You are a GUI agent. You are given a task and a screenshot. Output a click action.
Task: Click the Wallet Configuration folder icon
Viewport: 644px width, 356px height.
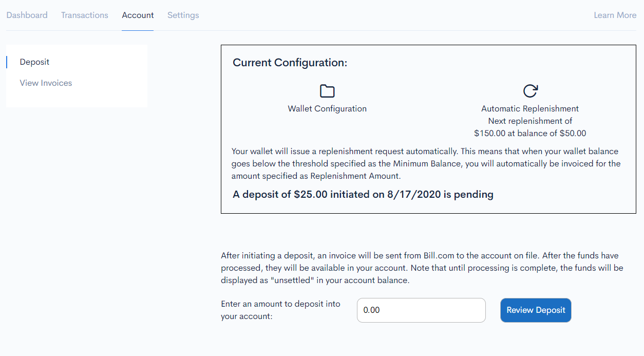[327, 91]
